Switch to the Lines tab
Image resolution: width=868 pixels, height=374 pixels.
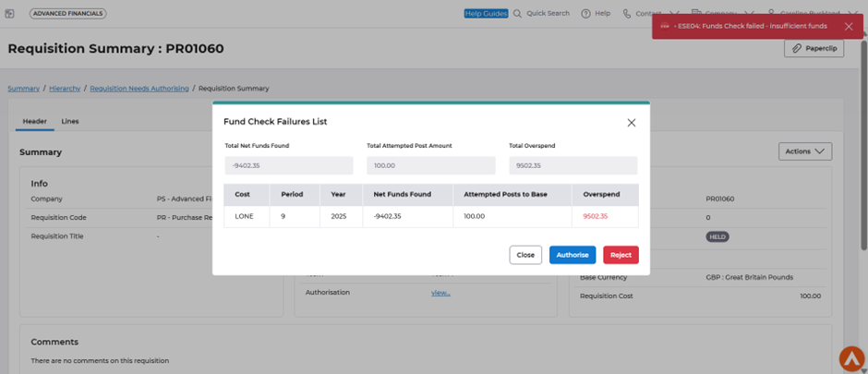click(x=70, y=122)
